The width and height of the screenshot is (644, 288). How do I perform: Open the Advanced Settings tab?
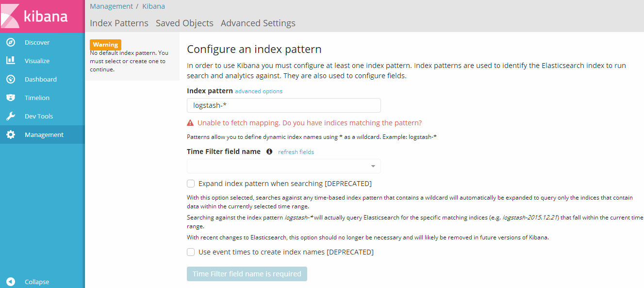[258, 23]
